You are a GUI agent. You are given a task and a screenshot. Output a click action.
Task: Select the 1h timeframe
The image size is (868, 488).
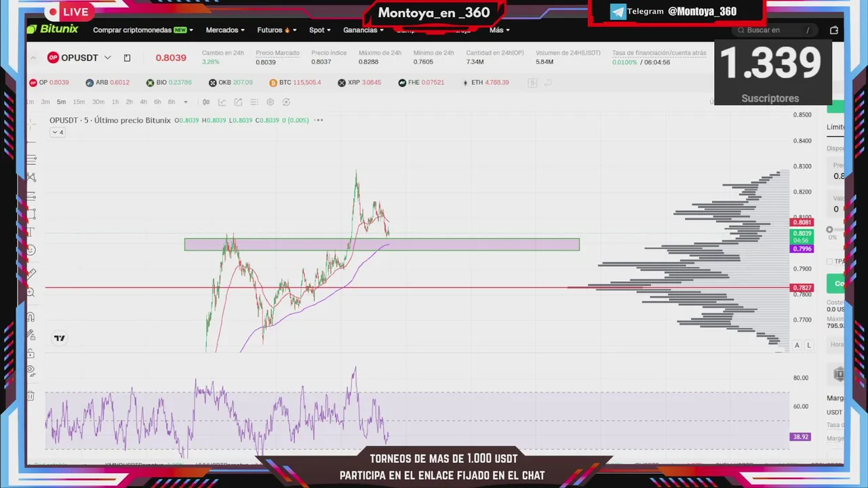(x=115, y=102)
